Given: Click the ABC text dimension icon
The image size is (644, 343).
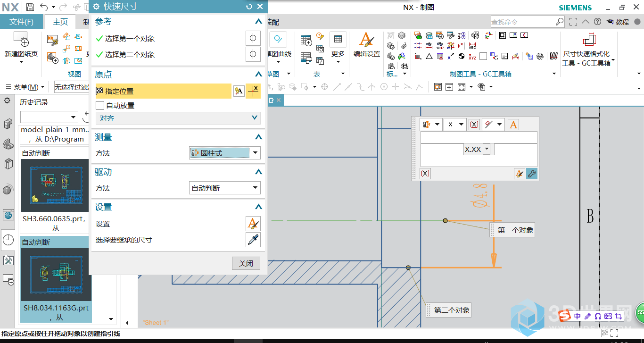Looking at the screenshot, I should pos(472,46).
